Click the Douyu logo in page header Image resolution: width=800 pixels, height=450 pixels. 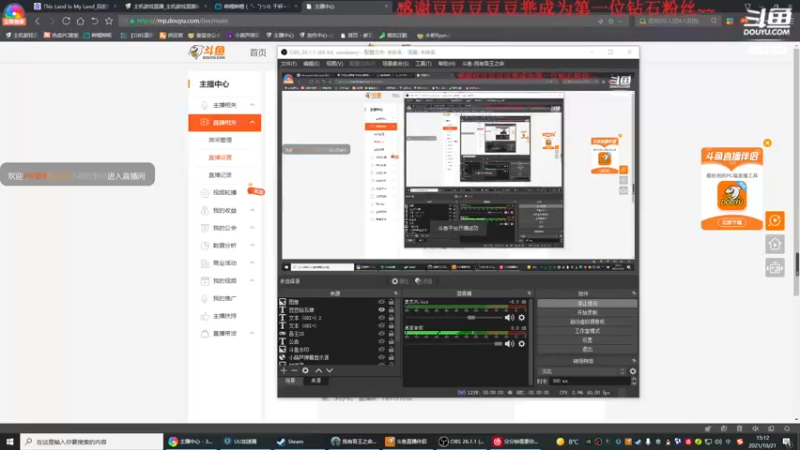tap(208, 52)
